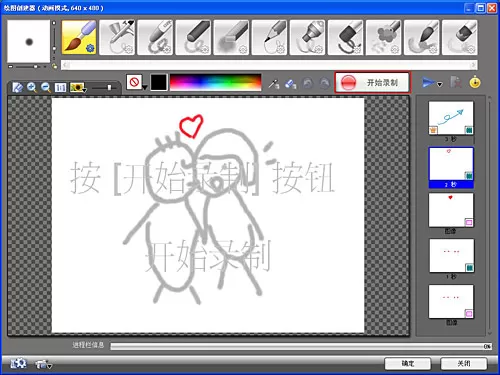Click the redo arrow button
The width and height of the screenshot is (500, 375).
click(x=324, y=83)
